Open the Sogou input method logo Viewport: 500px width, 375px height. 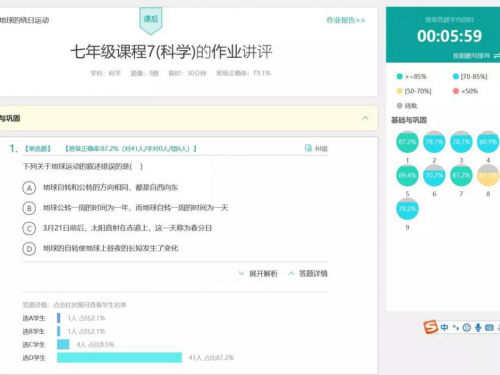click(431, 327)
